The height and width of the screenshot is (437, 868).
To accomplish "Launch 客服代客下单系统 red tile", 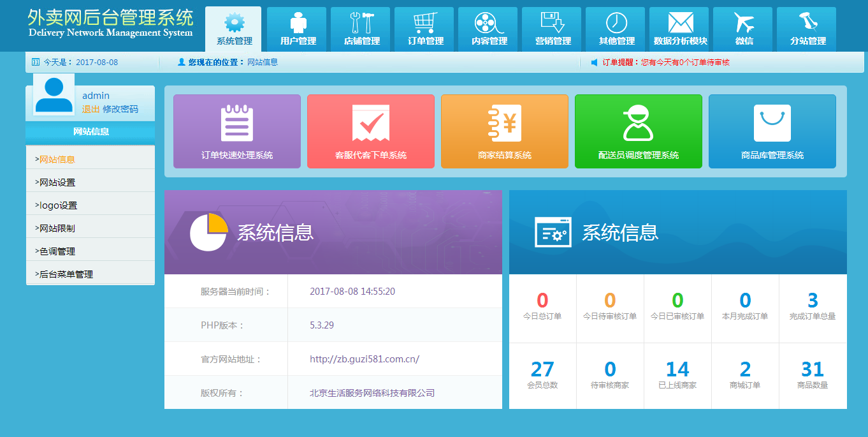I will (371, 131).
